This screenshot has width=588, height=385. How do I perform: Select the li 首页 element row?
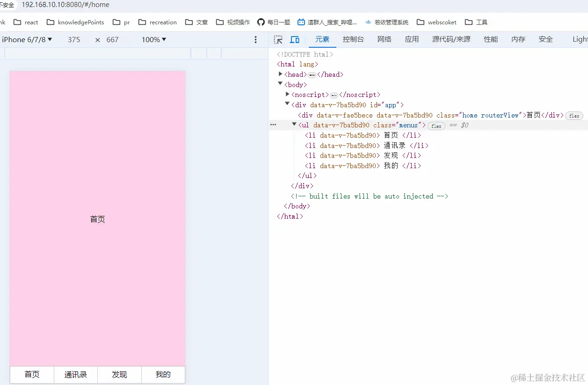click(363, 135)
